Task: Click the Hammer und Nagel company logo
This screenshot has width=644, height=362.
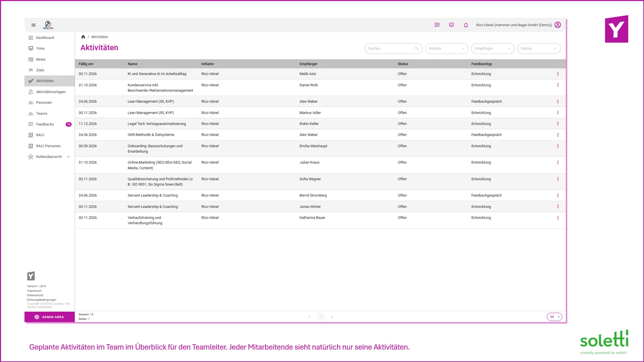Action: (48, 25)
